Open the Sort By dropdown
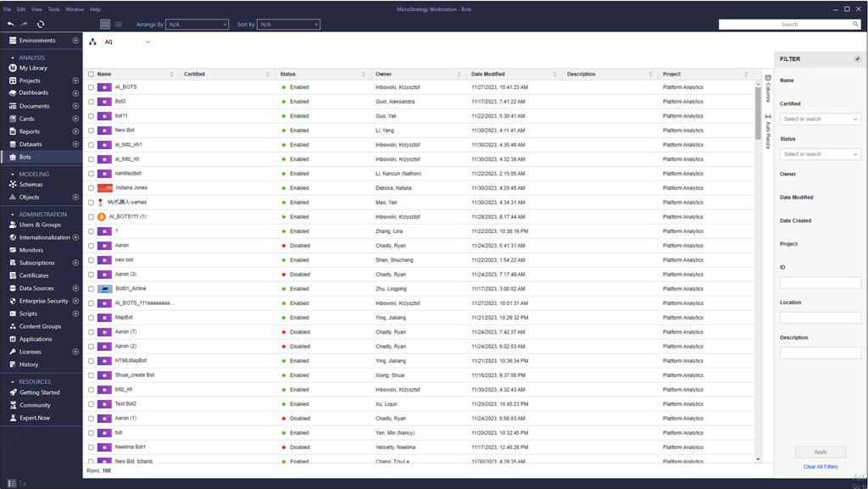The width and height of the screenshot is (868, 489). [288, 25]
